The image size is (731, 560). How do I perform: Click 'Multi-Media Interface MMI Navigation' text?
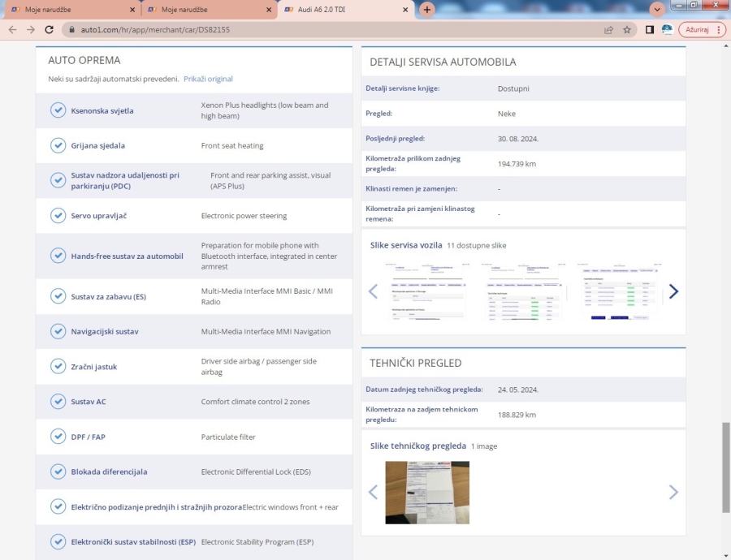(266, 332)
